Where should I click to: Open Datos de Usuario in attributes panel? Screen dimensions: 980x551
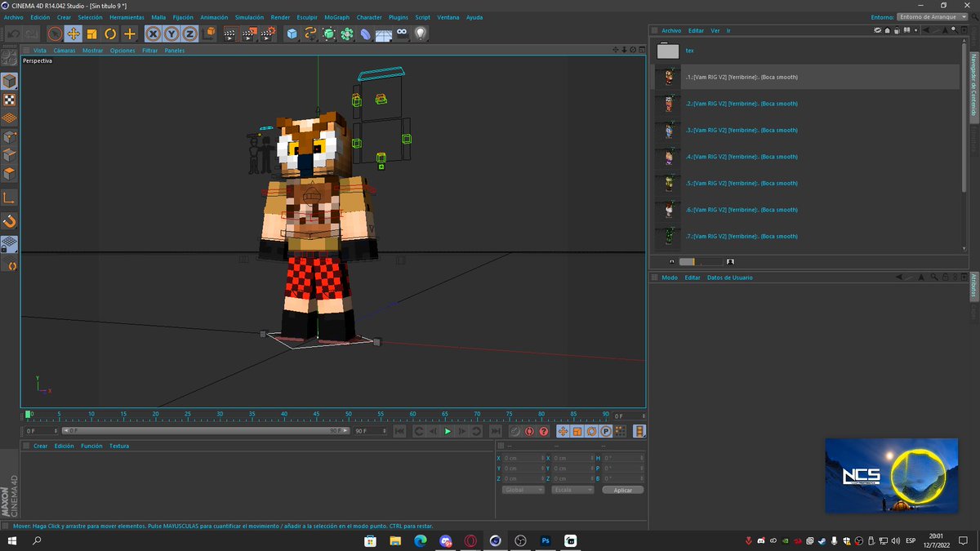(730, 278)
